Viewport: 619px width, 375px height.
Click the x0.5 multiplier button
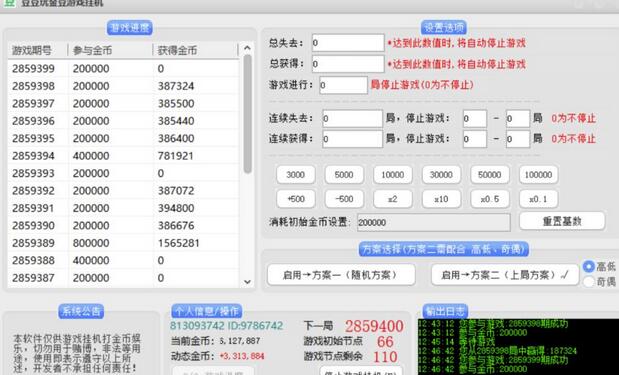point(490,199)
